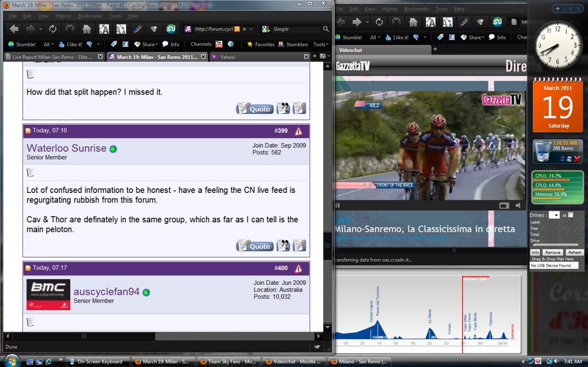This screenshot has height=367, width=588.
Task: Check the All checkbox in USB drives gadget
Action: point(571,215)
